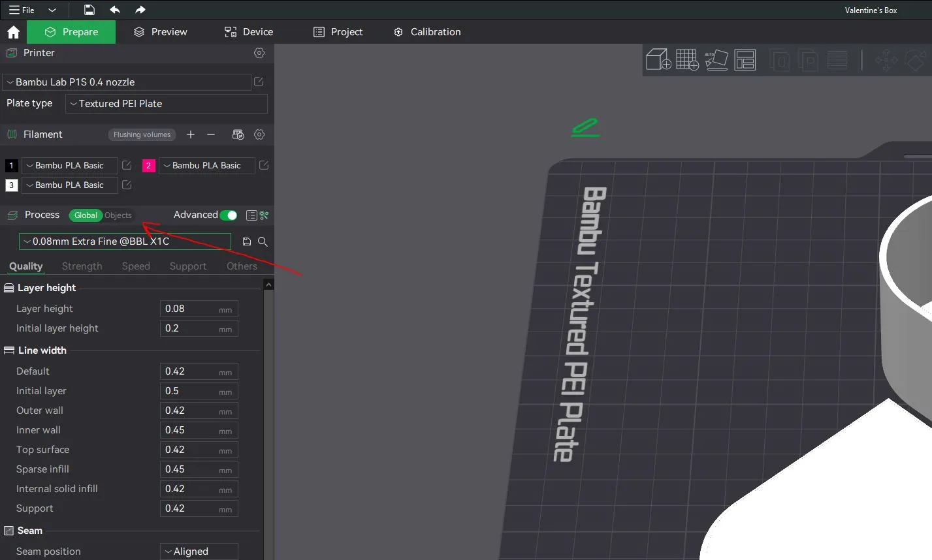Select the Global process scope
932x560 pixels.
pyautogui.click(x=86, y=215)
